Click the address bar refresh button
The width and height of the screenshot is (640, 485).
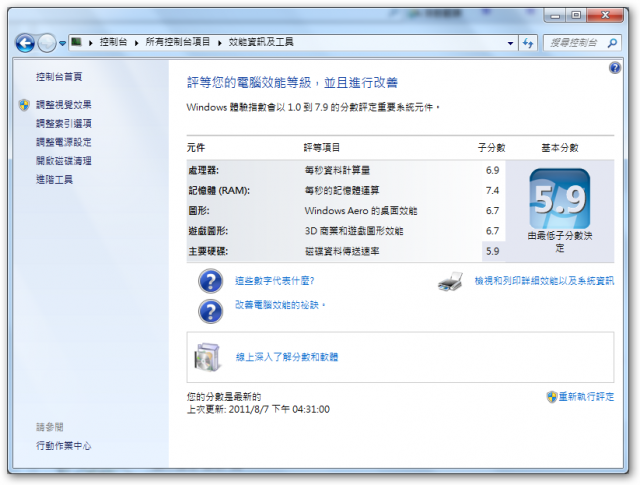click(x=528, y=43)
